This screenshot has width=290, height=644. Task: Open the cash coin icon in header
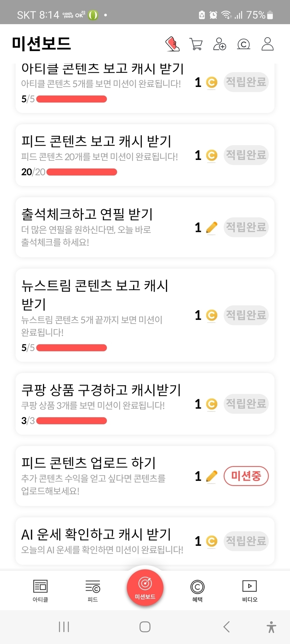[244, 44]
